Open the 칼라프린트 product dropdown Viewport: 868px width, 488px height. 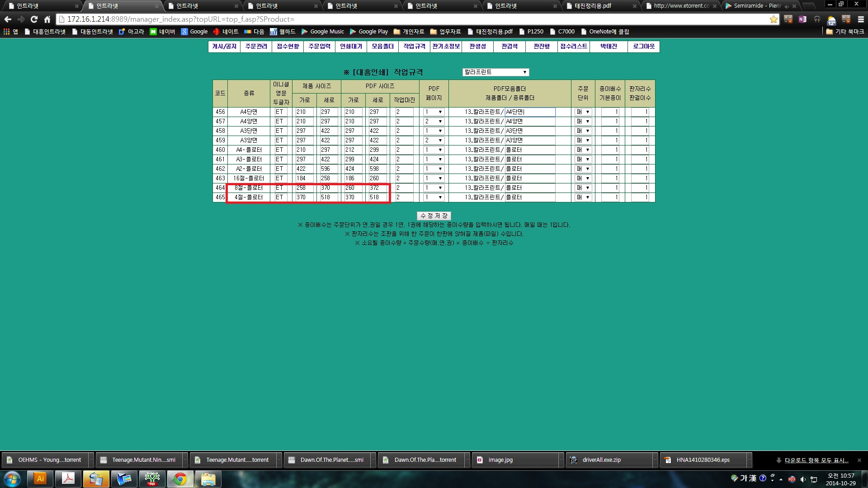coord(495,72)
